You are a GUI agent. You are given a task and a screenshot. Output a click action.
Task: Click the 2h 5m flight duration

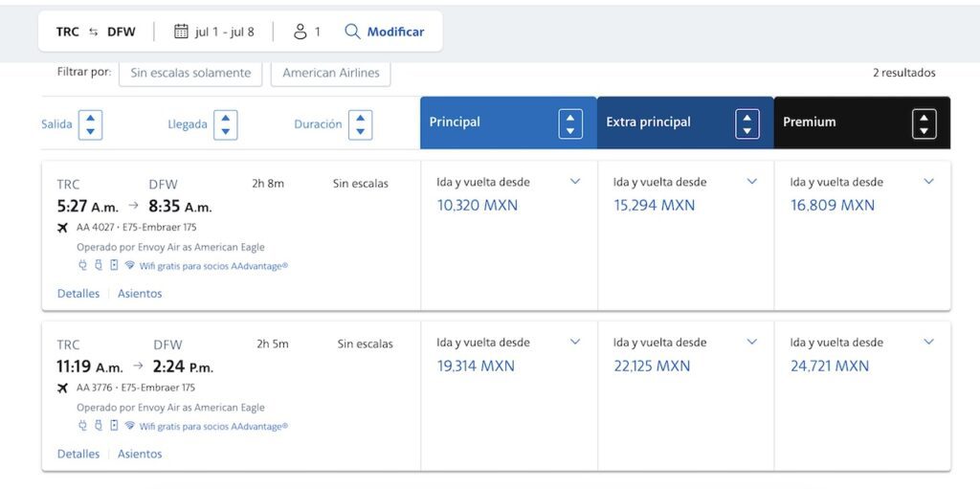(x=273, y=344)
